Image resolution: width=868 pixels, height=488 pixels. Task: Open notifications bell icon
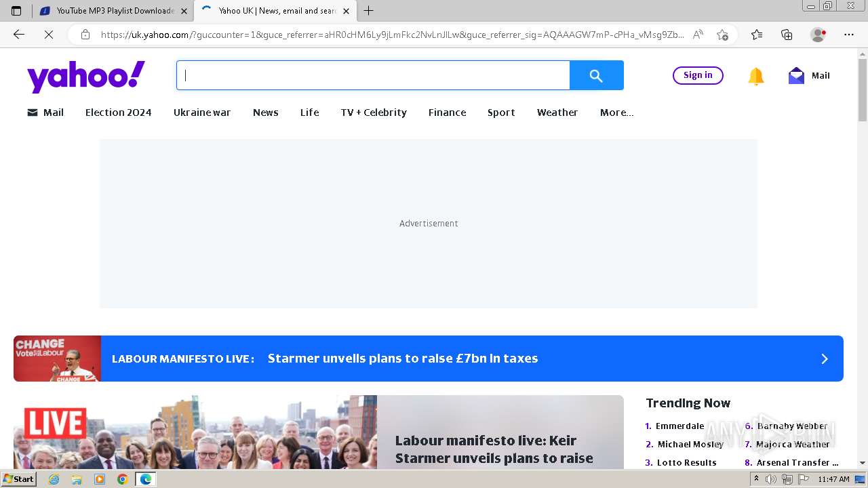(x=755, y=76)
